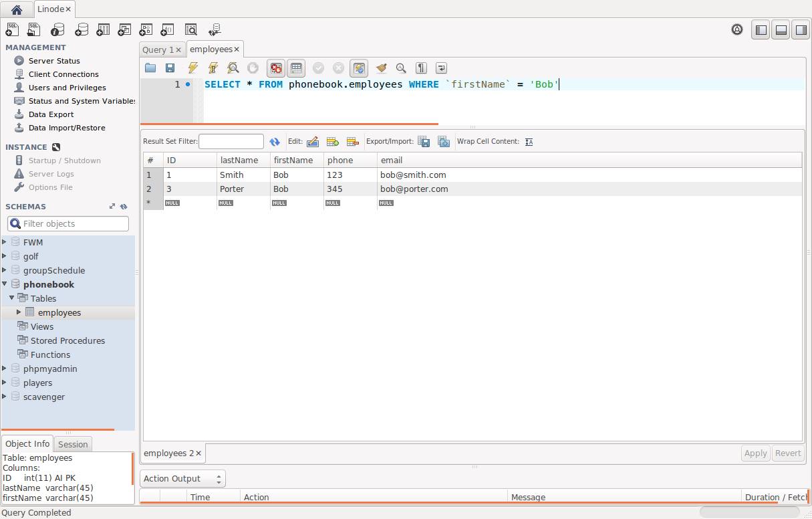Open a SQL script file via folder icon
The height and width of the screenshot is (519, 812).
coord(150,68)
